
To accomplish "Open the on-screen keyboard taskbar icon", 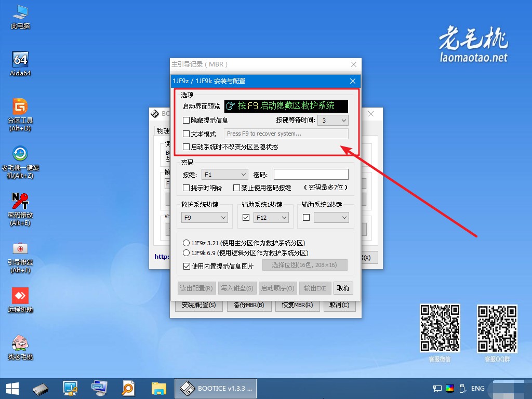I will pos(99,389).
